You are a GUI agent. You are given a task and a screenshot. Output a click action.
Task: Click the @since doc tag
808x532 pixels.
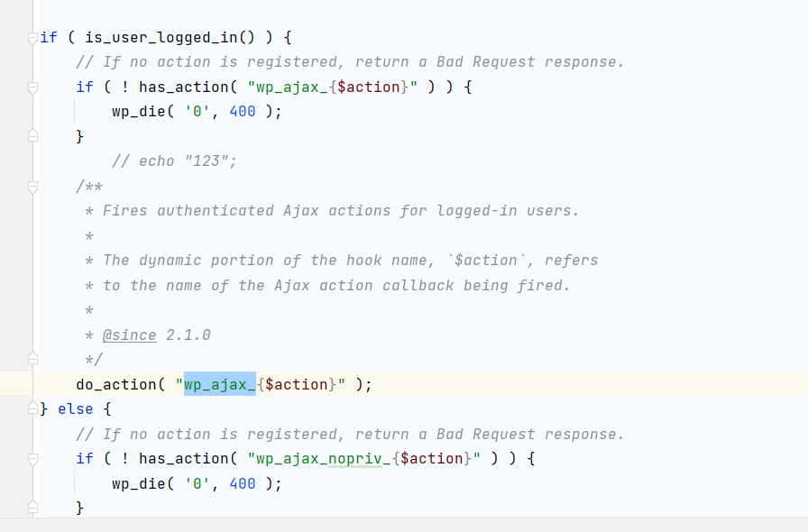click(129, 335)
